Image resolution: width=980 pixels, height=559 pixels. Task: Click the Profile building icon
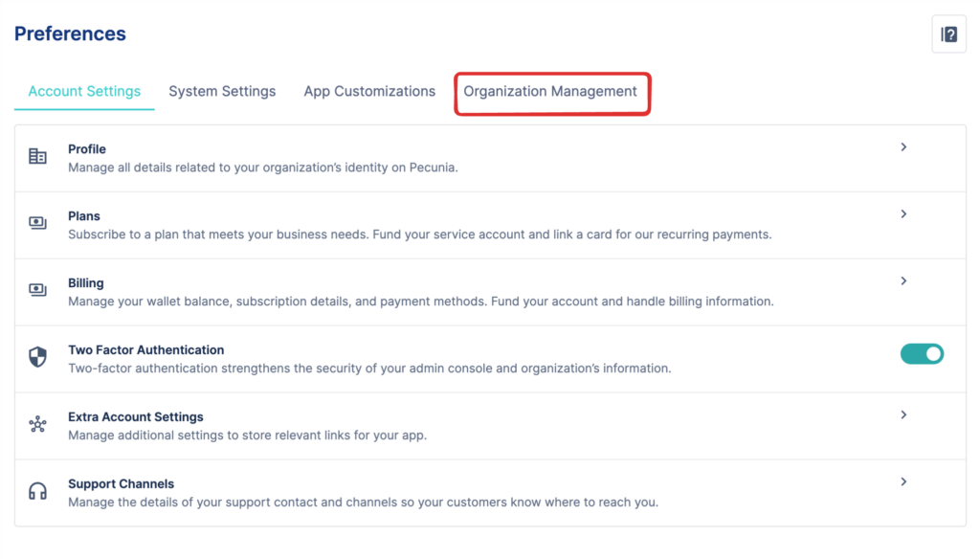click(37, 157)
